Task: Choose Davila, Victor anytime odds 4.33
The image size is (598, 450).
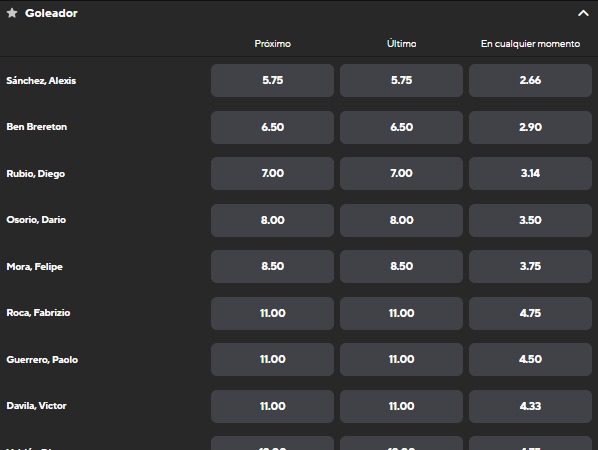Action: click(530, 407)
